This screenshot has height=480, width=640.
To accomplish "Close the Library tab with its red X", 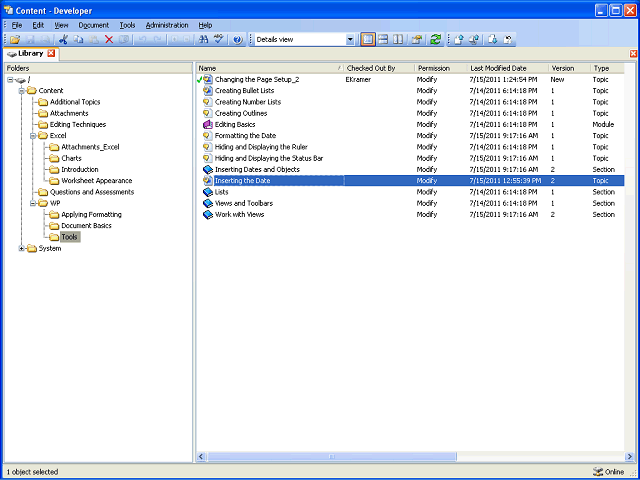I will coord(51,53).
